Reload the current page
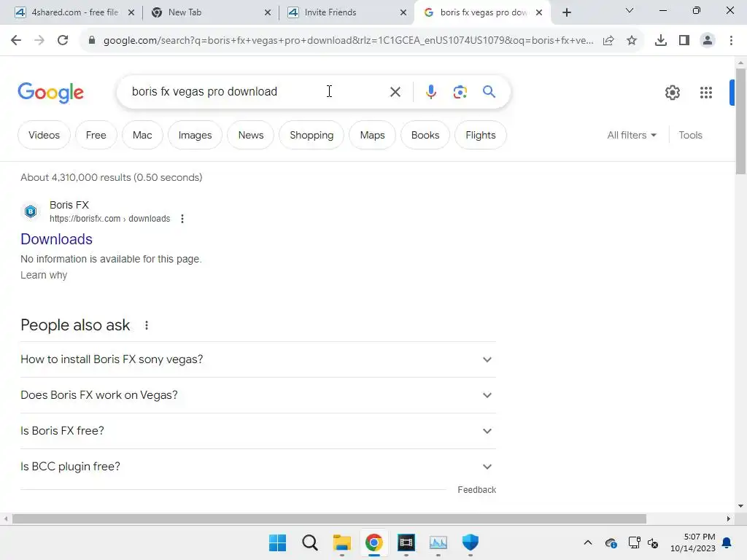The image size is (747, 560). click(x=63, y=41)
